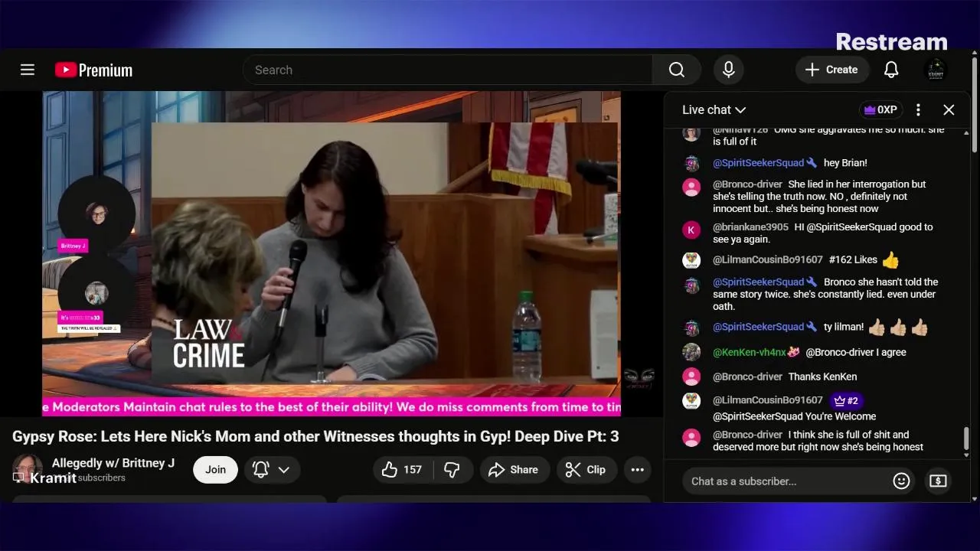
Task: Click the Restream logo text
Action: tap(891, 41)
